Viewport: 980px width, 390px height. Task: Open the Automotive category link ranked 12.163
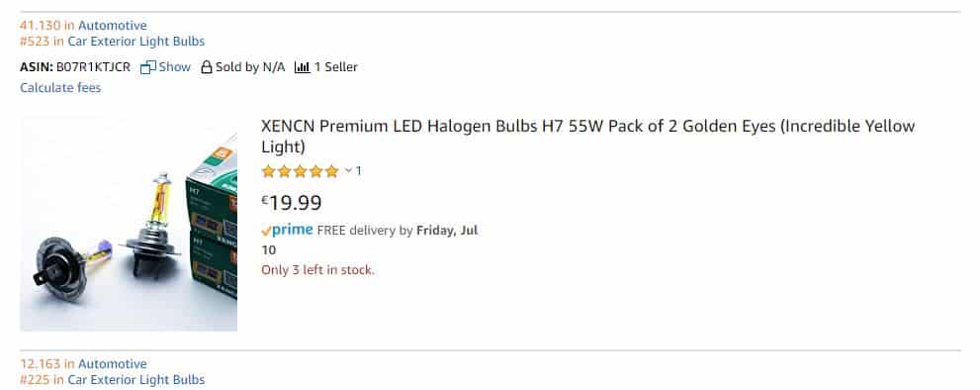point(113,363)
